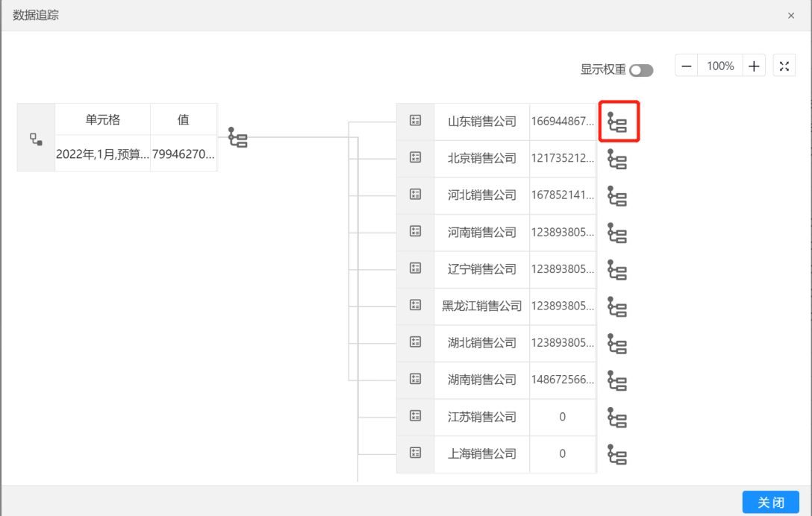
Task: Click the root cell node icon
Action: (36, 139)
